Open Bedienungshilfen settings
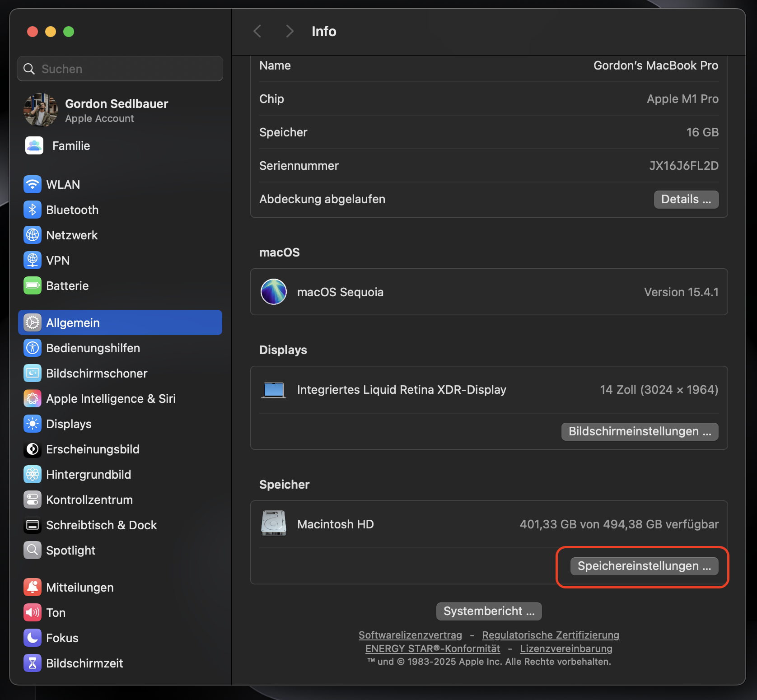This screenshot has height=700, width=757. (x=93, y=348)
